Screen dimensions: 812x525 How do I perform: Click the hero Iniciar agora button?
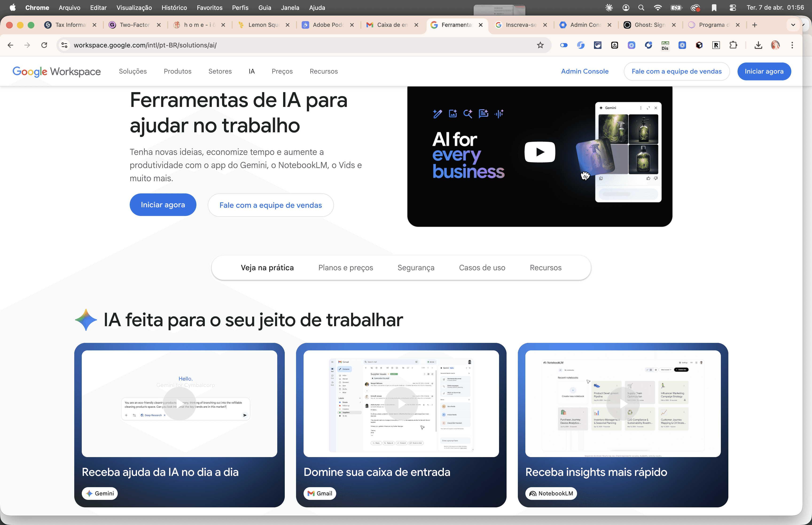click(163, 205)
